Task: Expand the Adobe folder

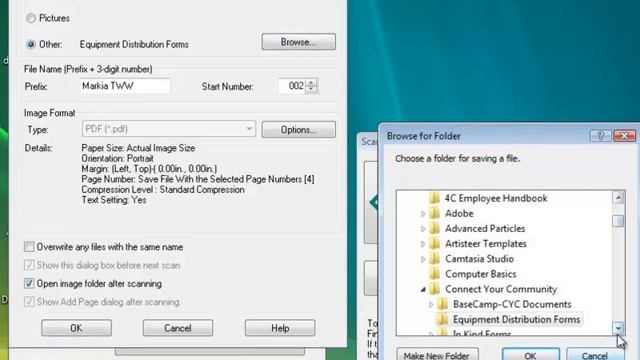Action: pyautogui.click(x=423, y=213)
